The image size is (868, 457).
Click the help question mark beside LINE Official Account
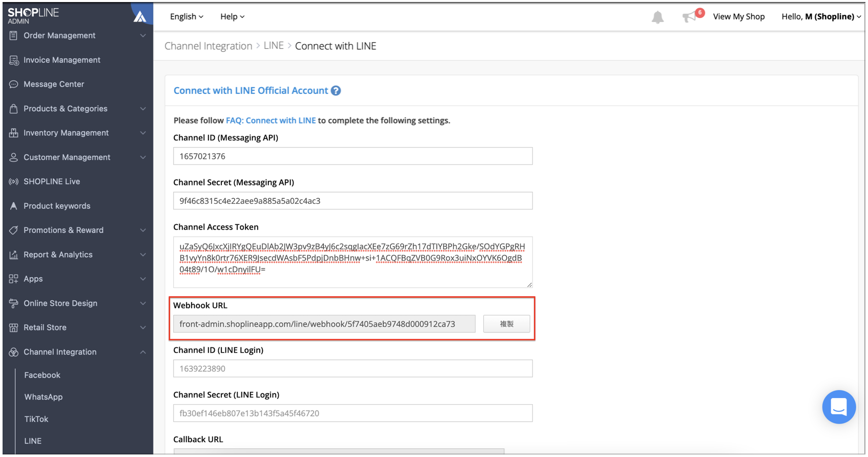[336, 91]
